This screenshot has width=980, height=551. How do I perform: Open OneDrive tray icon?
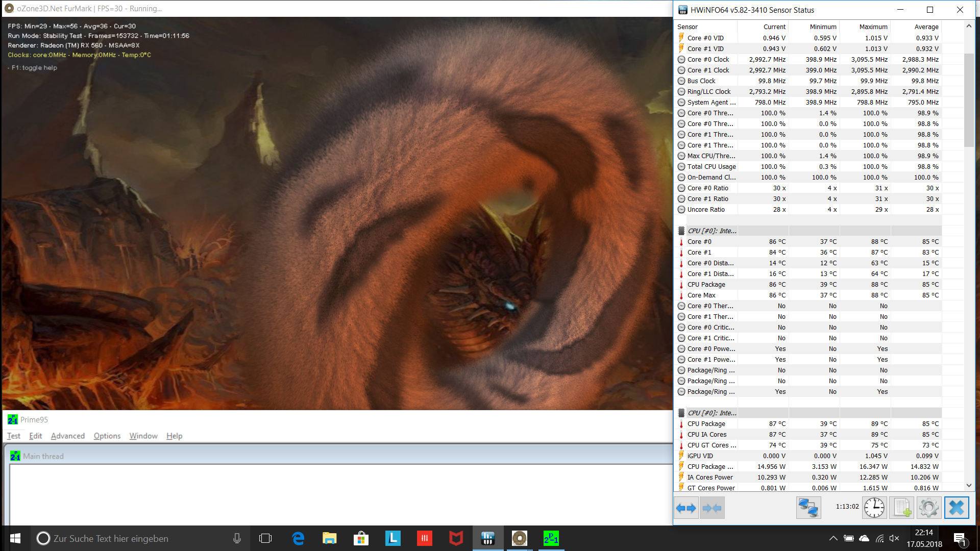pyautogui.click(x=864, y=538)
